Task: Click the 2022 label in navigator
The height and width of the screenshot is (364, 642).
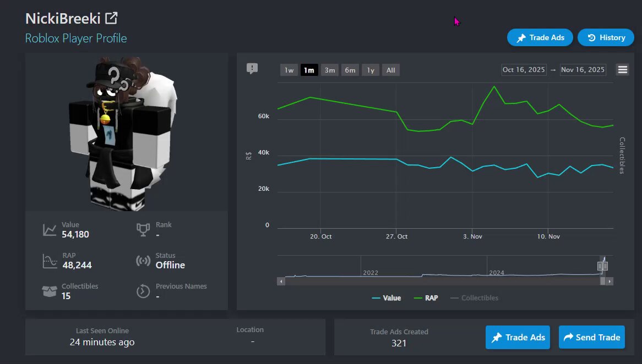Action: point(371,273)
